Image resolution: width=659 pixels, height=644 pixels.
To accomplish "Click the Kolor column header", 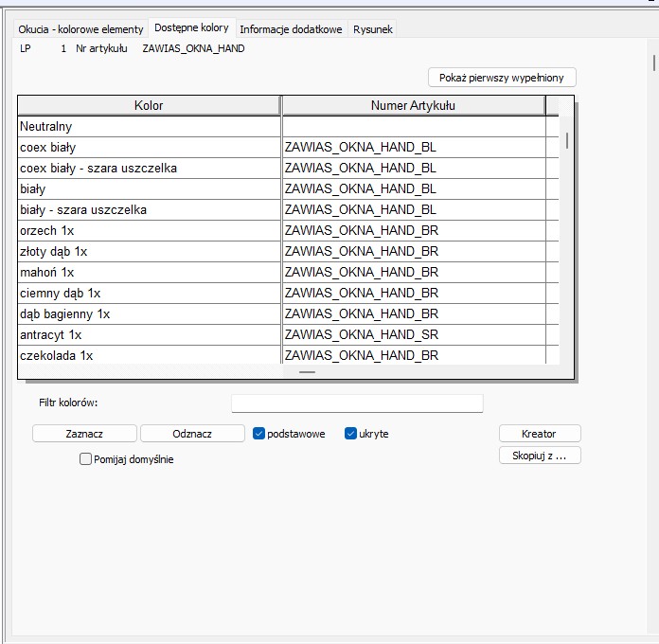I will (149, 105).
